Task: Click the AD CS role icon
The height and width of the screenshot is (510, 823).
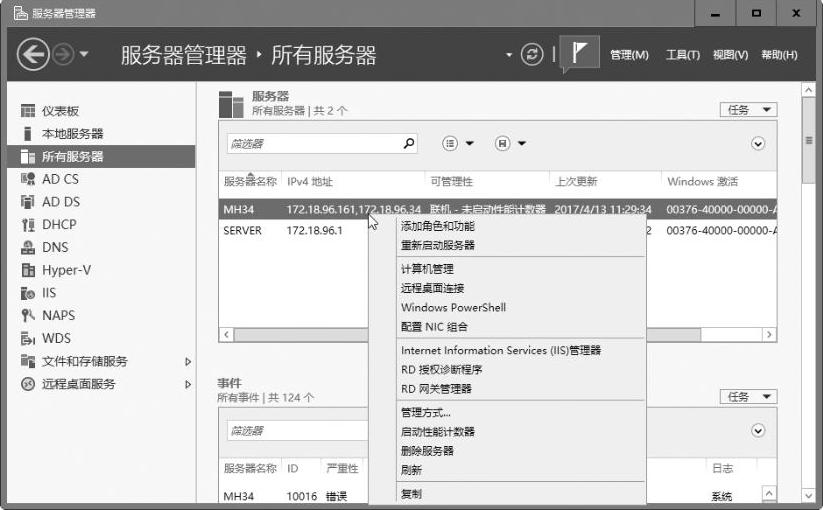Action: tap(27, 179)
